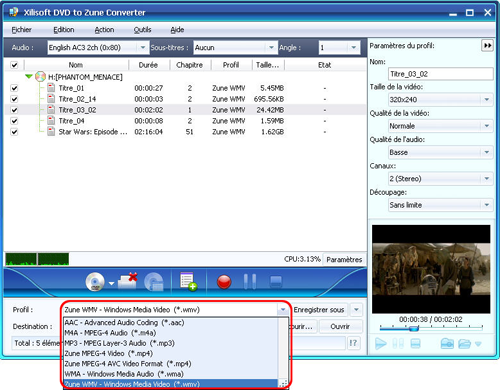Select WMA - Windows Media Audio profile
The width and height of the screenshot is (500, 390).
pyautogui.click(x=171, y=374)
